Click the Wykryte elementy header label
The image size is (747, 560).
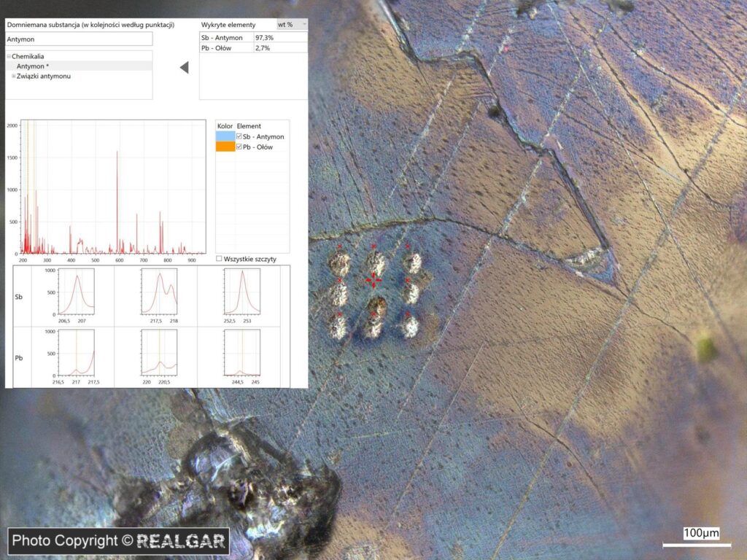(x=228, y=24)
